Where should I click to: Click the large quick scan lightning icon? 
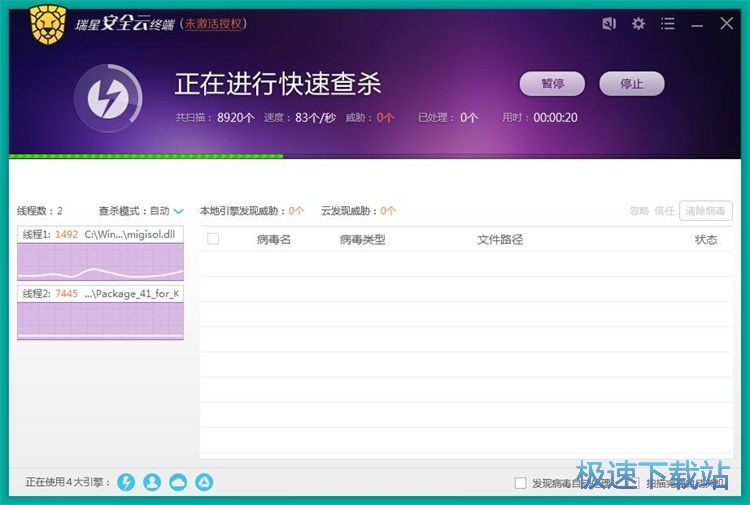(x=106, y=97)
